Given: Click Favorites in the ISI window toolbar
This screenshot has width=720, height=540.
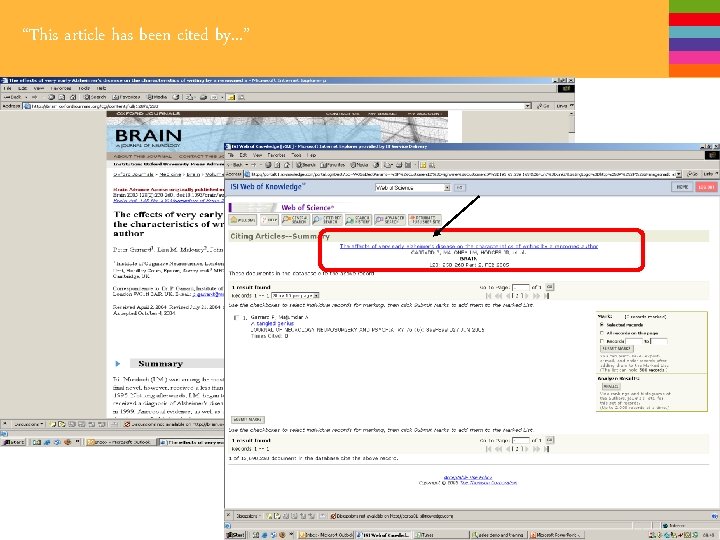Looking at the screenshot, I should [333, 165].
